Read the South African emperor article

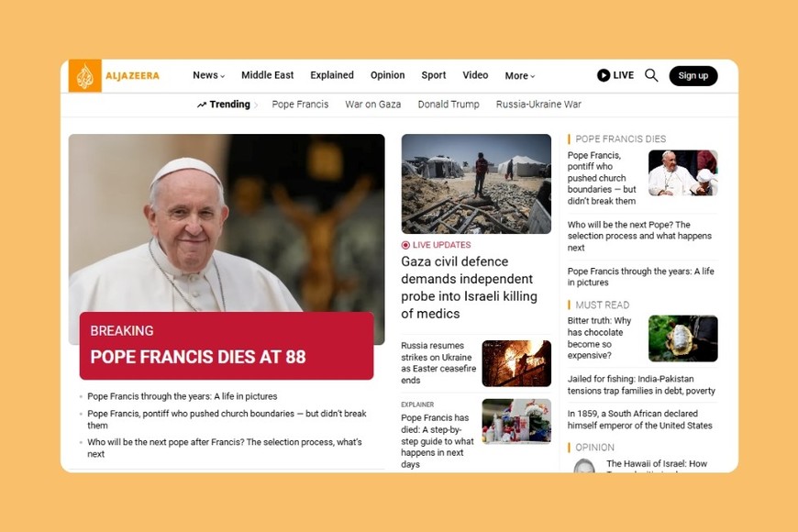[x=639, y=419]
